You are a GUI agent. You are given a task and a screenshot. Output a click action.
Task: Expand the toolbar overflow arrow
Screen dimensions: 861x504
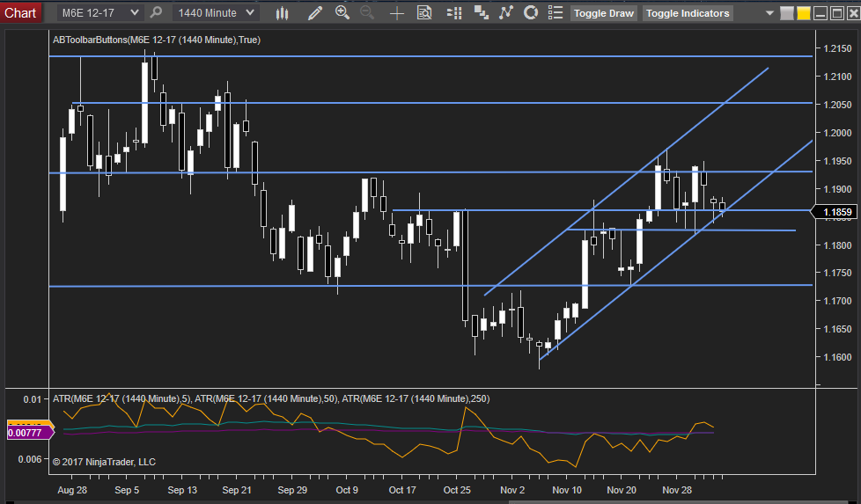coord(769,13)
